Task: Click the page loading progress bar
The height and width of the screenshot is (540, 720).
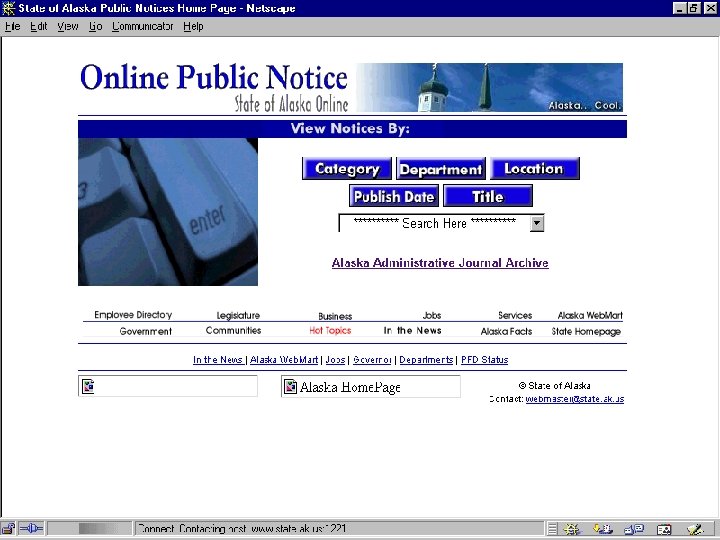Action: 90,529
